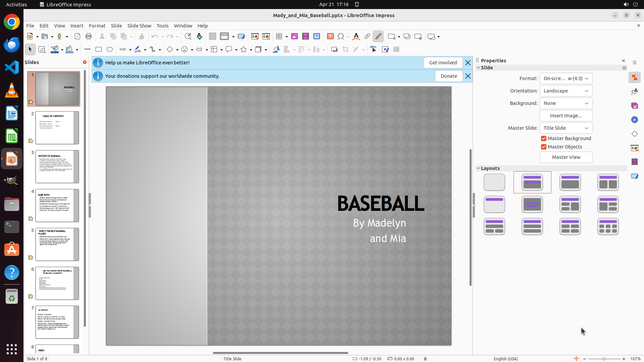The height and width of the screenshot is (362, 644).
Task: Click the Insert Text Box icon
Action: pos(330,37)
